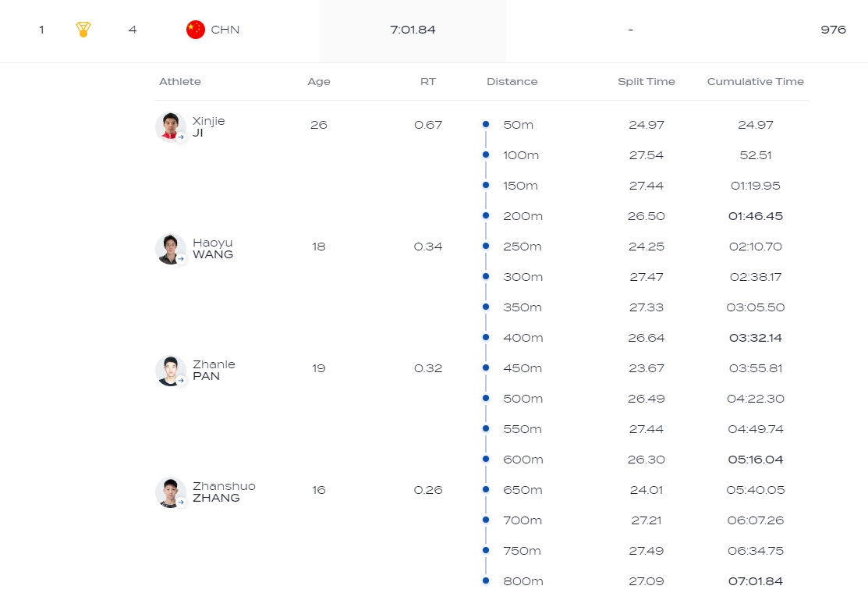868x600 pixels.
Task: Click the gold medal icon
Action: pyautogui.click(x=83, y=30)
